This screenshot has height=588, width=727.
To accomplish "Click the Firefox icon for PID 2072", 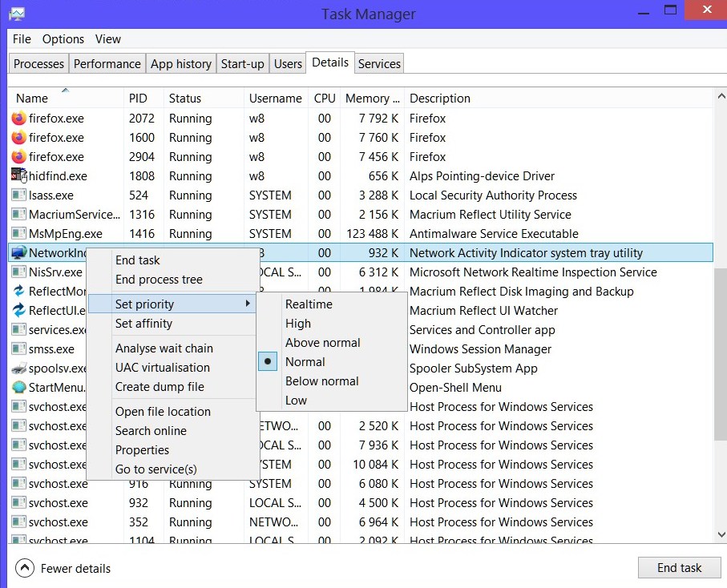I will tap(18, 119).
